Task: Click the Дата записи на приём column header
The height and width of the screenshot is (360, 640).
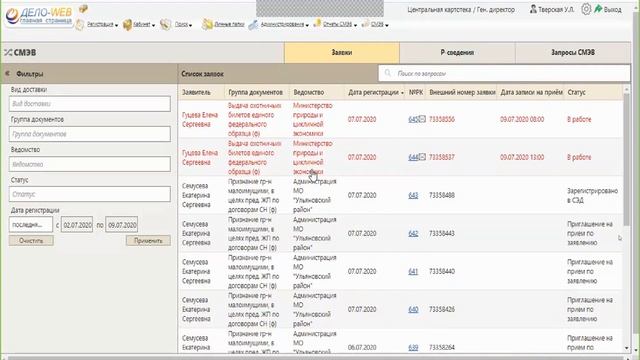Action: coord(531,93)
